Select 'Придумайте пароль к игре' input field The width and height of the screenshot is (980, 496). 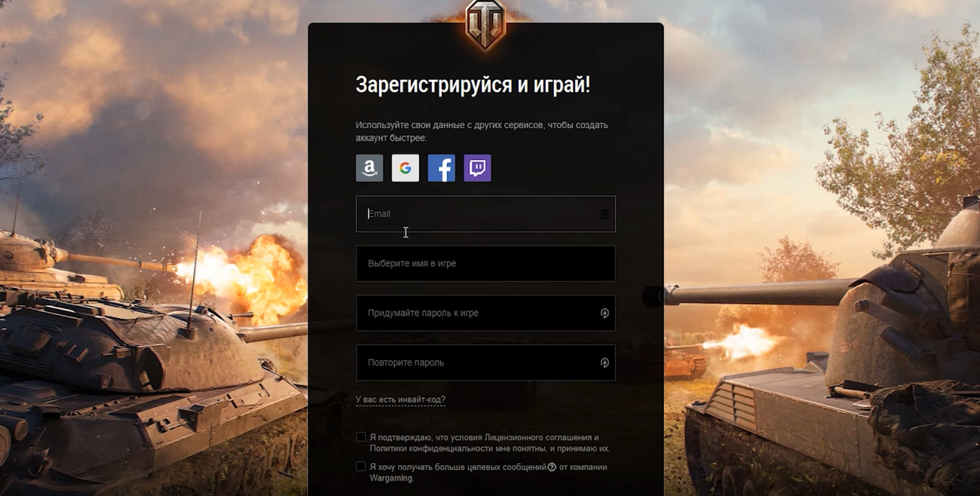(486, 313)
